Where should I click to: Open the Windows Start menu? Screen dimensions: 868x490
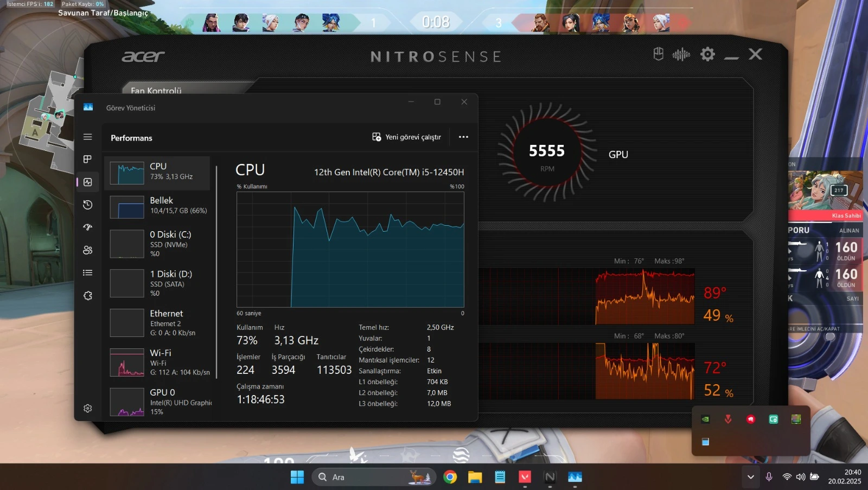297,477
